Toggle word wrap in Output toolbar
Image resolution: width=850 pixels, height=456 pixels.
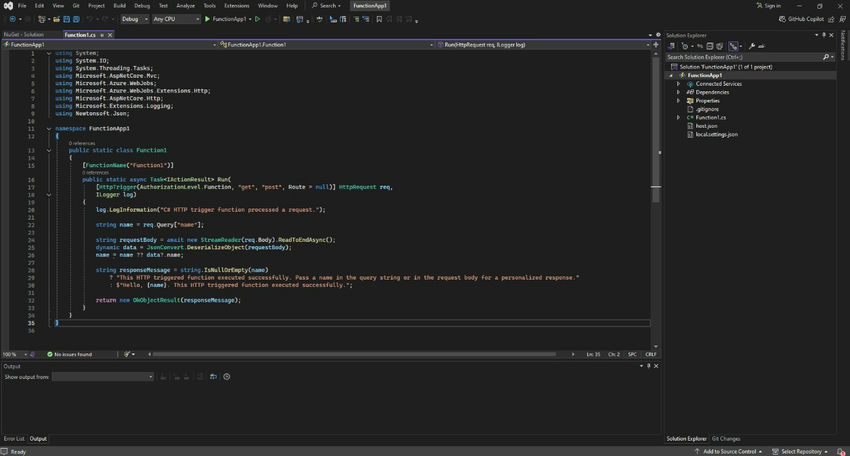[x=214, y=377]
